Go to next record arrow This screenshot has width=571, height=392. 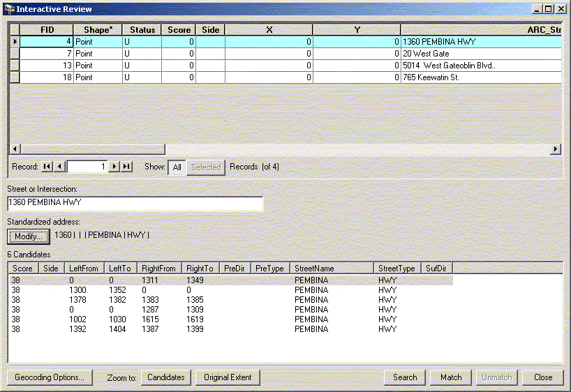click(x=115, y=167)
